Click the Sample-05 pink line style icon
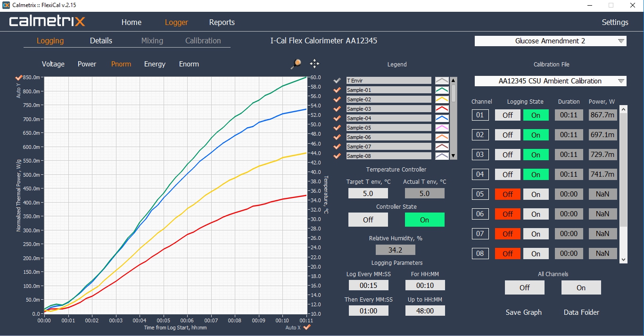The width and height of the screenshot is (644, 336). (x=442, y=128)
